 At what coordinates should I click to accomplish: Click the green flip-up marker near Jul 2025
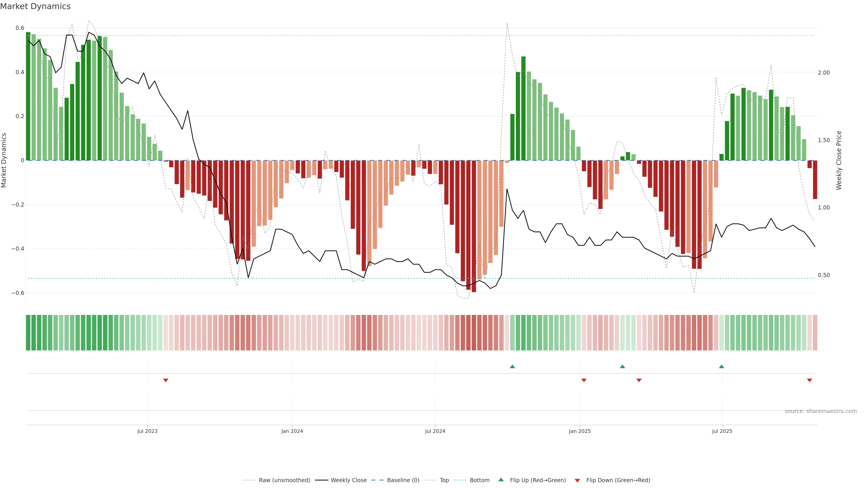click(722, 366)
